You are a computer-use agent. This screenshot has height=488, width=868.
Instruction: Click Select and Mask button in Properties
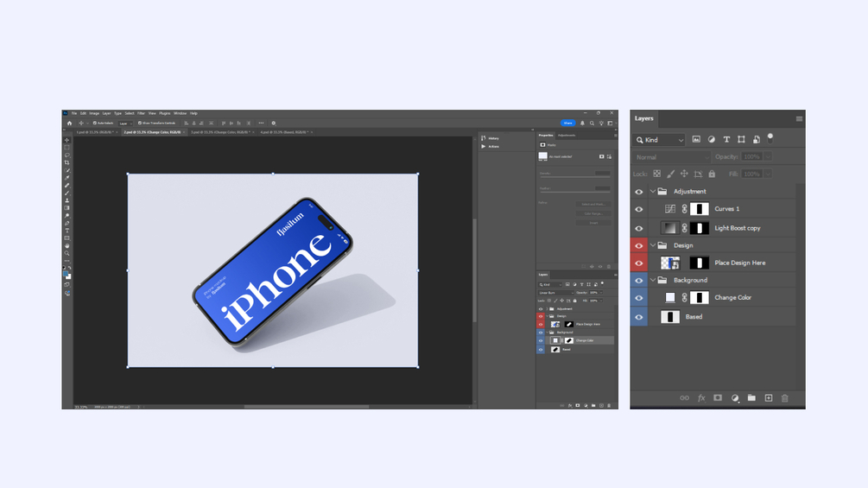[593, 204]
